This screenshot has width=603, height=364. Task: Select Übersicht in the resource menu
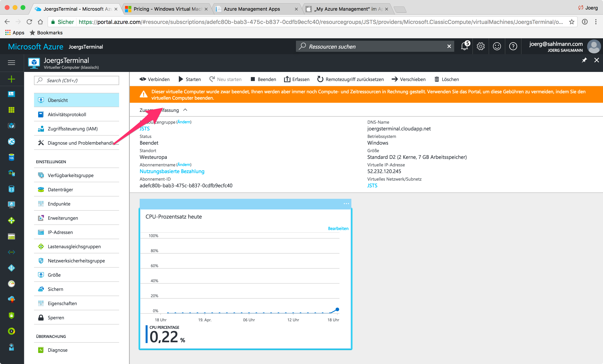pos(76,100)
